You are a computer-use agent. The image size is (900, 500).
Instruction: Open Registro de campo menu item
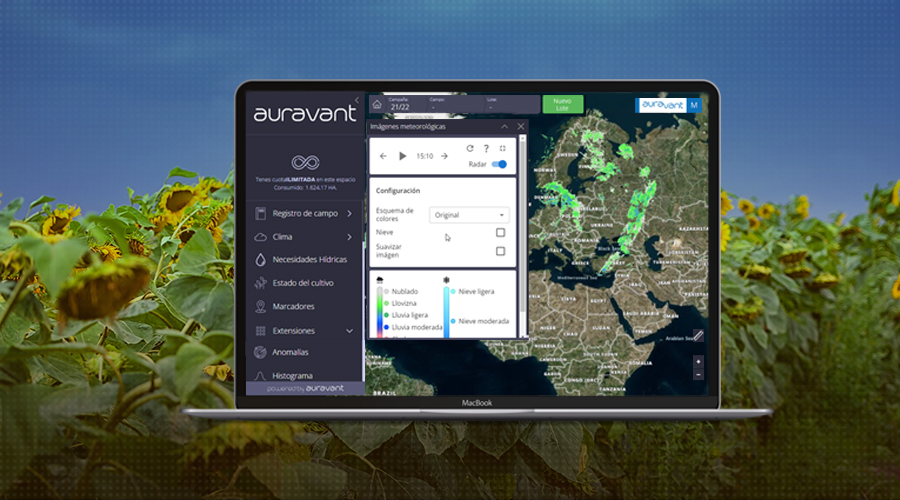coord(305,214)
